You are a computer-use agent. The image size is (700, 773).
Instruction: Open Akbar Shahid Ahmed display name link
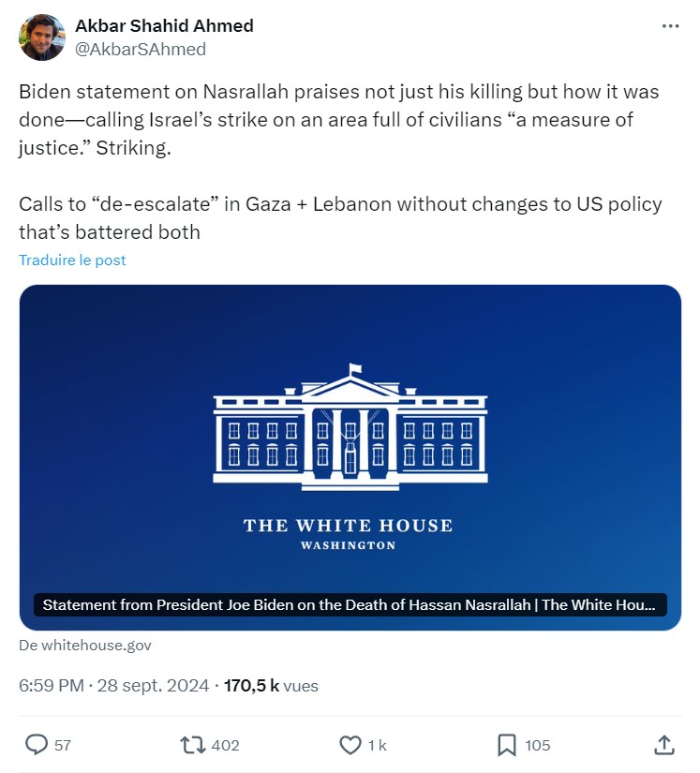pos(164,25)
